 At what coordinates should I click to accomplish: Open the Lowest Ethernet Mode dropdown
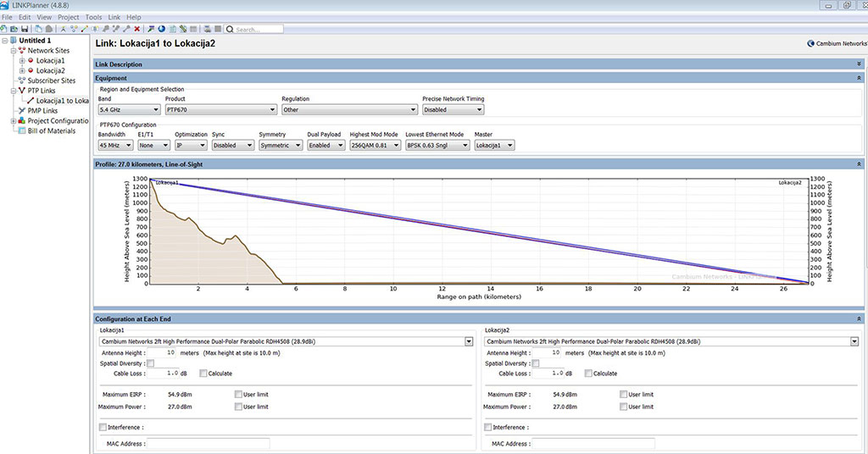click(x=437, y=145)
